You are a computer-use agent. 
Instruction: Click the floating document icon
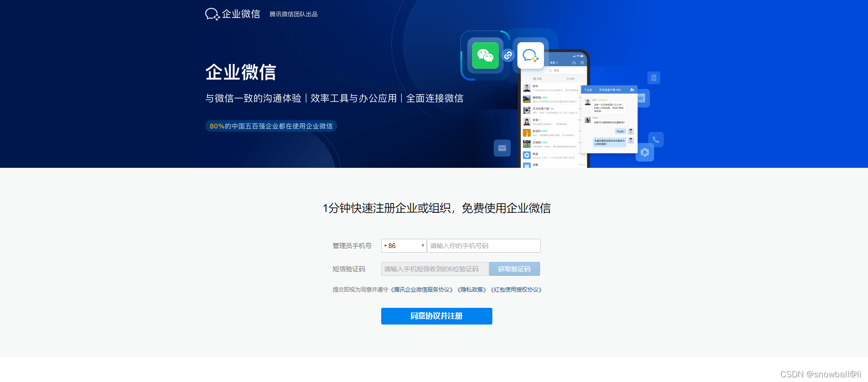click(x=654, y=78)
